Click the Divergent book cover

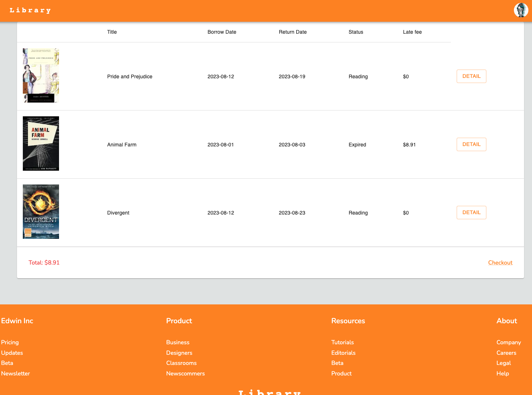click(41, 211)
